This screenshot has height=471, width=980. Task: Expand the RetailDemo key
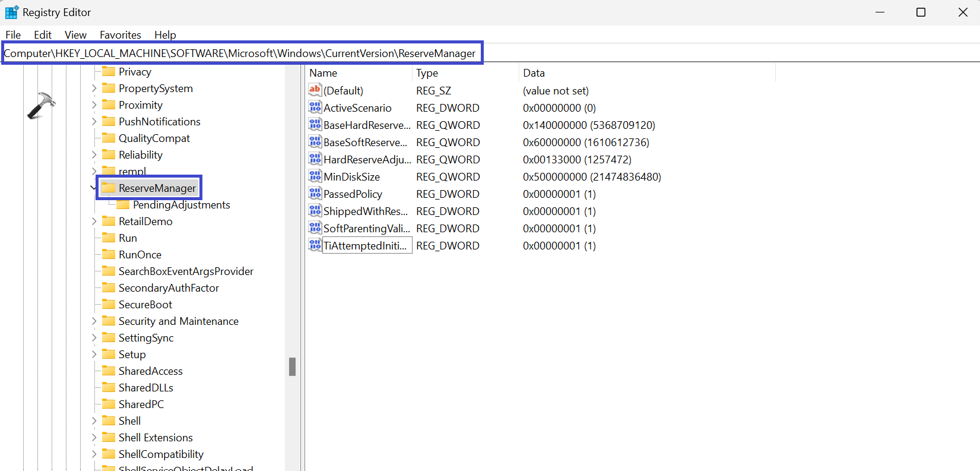(x=94, y=221)
